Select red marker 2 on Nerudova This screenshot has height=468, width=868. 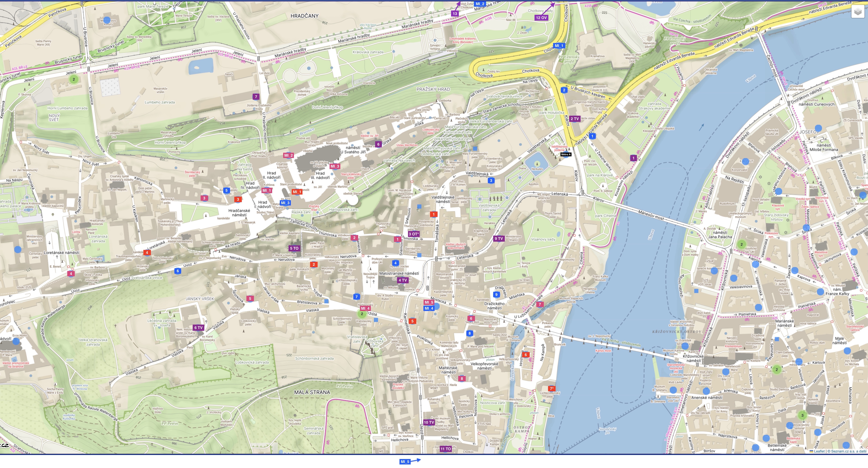tap(314, 264)
